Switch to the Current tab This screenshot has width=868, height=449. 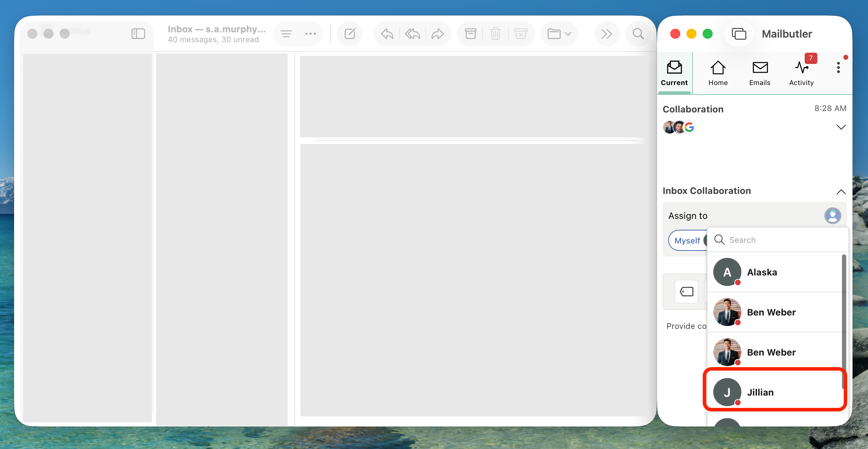tap(674, 73)
